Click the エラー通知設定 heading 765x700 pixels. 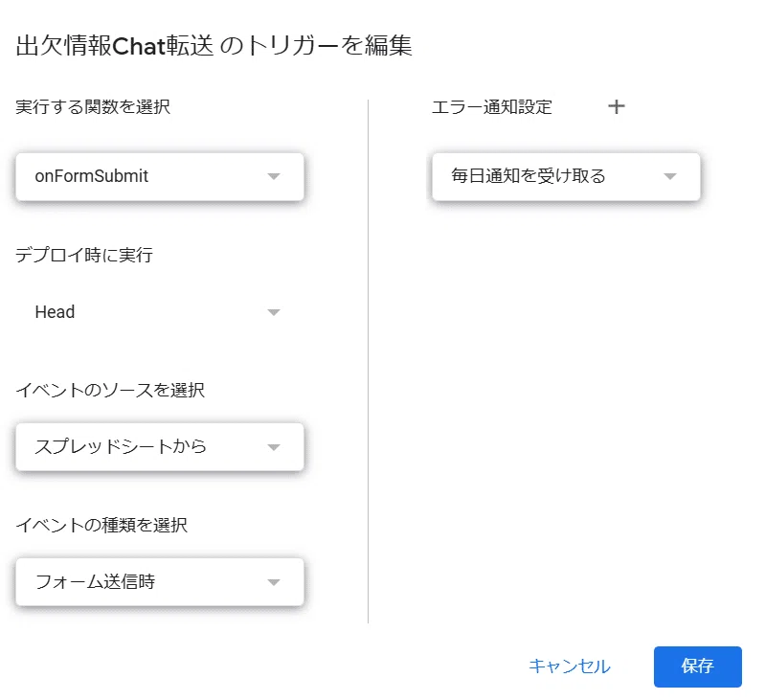point(492,107)
